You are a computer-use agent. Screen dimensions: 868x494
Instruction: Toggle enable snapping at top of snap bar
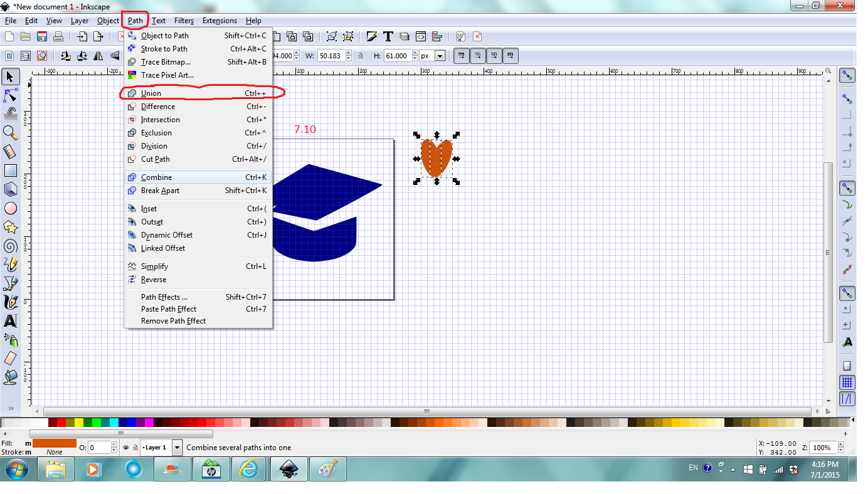pyautogui.click(x=847, y=76)
